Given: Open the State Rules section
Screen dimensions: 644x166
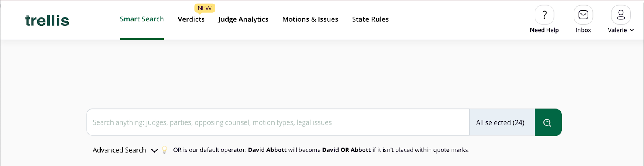Looking at the screenshot, I should pyautogui.click(x=370, y=19).
